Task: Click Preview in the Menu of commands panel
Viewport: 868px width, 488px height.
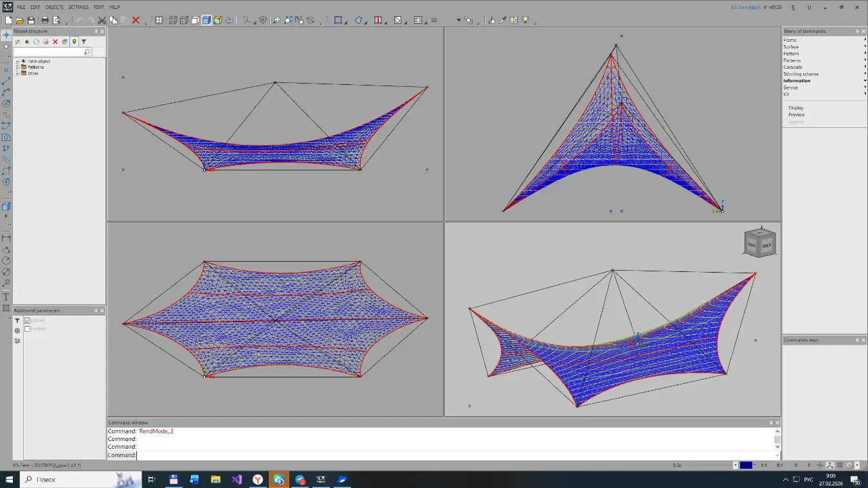Action: (797, 114)
